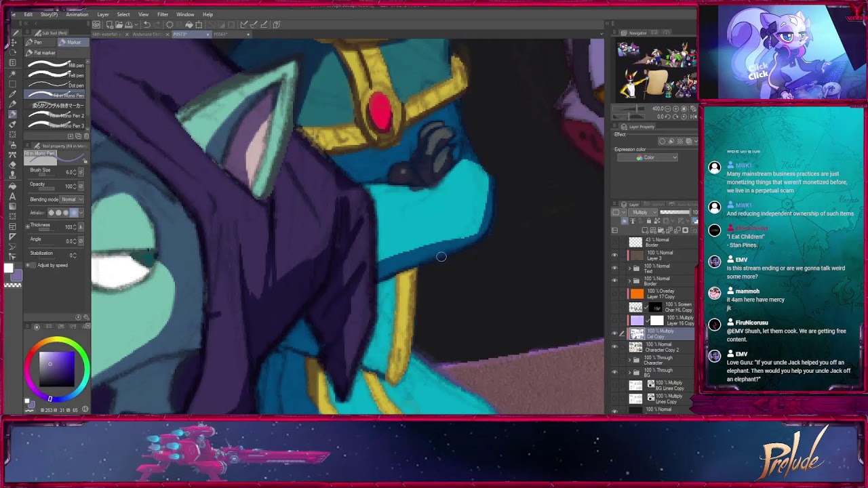This screenshot has width=868, height=488.
Task: Open CLIP STUDIO launcher icon in command bar
Action: 96,24
